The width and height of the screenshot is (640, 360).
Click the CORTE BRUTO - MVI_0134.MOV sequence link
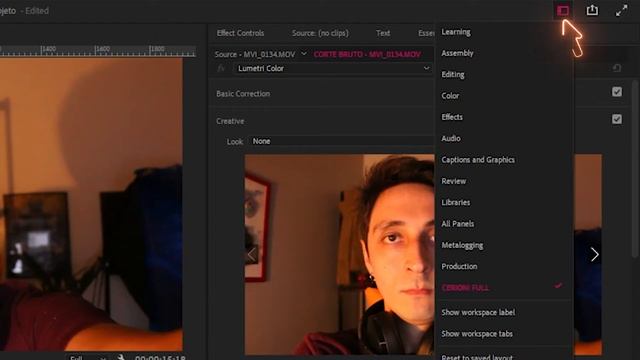coord(367,54)
